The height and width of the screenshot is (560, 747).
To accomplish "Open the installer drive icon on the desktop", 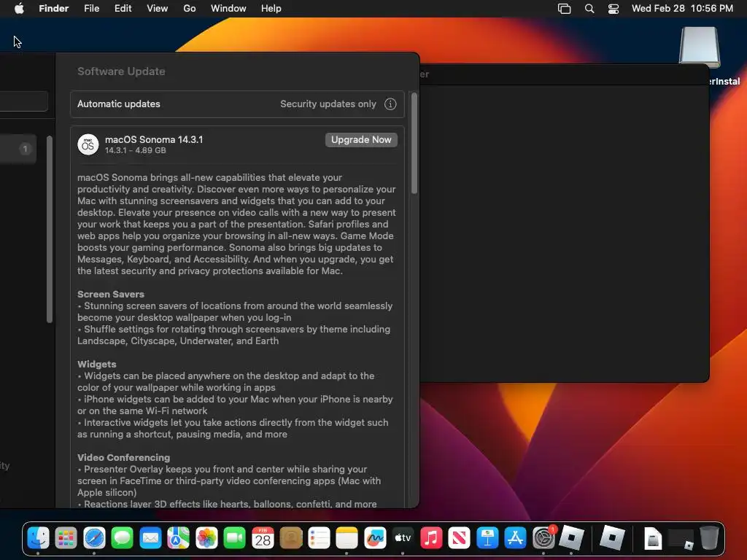I will click(x=700, y=47).
